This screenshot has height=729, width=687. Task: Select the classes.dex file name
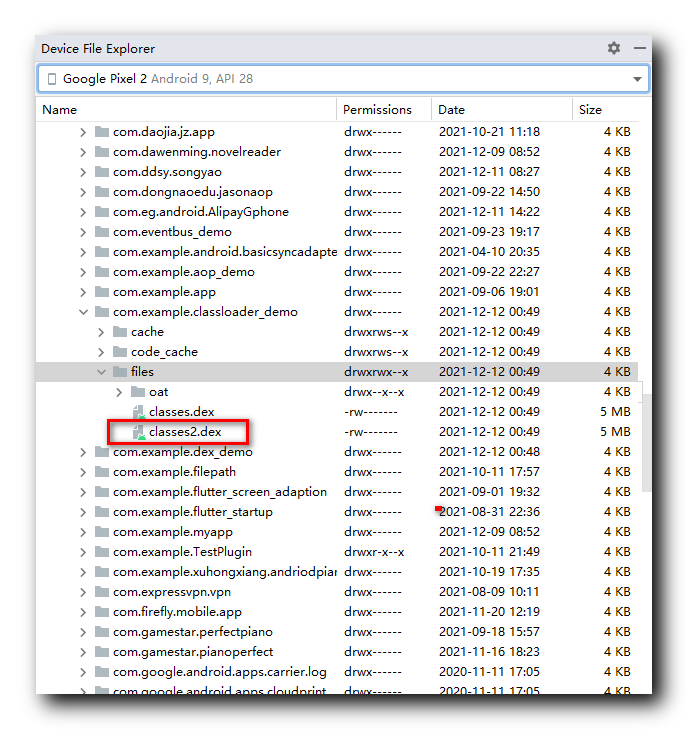click(x=181, y=412)
